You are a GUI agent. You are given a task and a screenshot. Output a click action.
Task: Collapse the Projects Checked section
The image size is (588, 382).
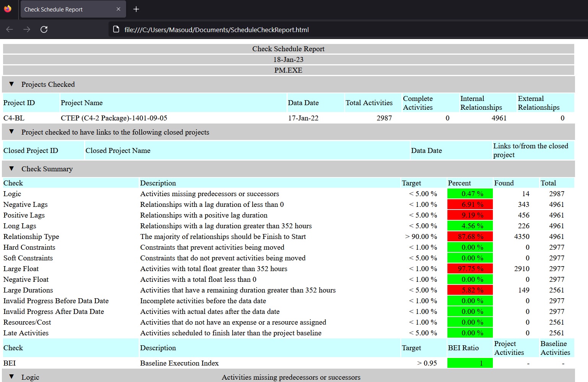[11, 84]
